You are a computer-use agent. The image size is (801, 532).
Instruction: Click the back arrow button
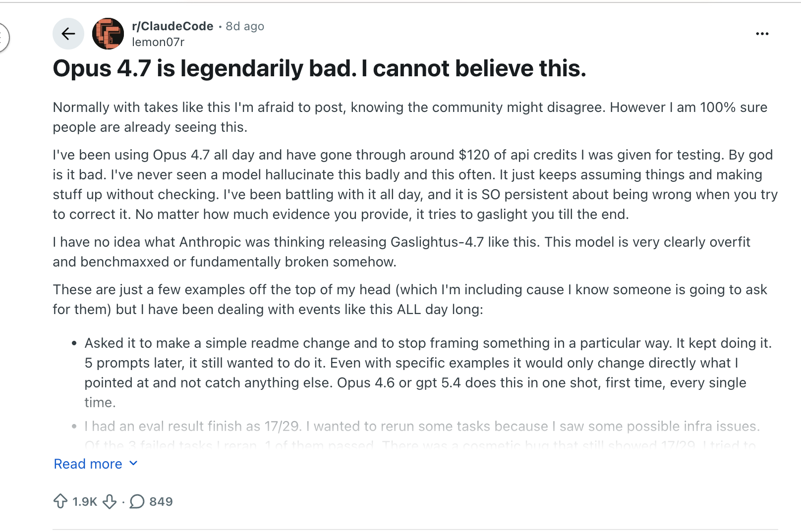[68, 34]
